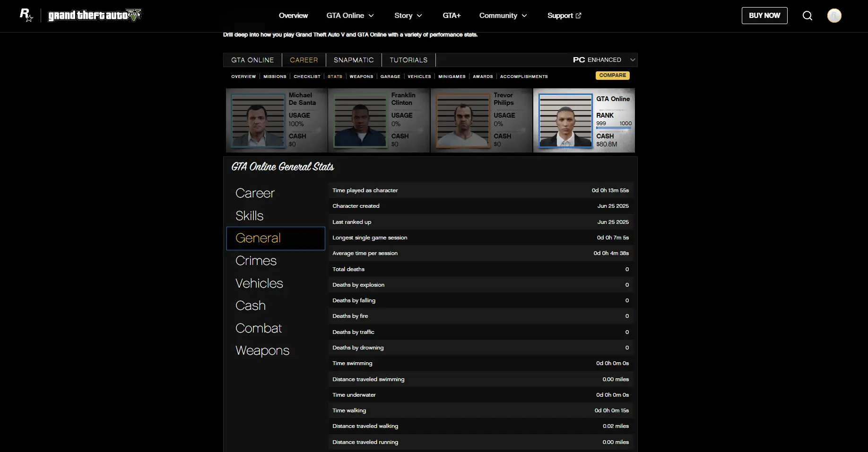Click the Buy Now button
Screen dimensions: 868x452
pyautogui.click(x=764, y=16)
